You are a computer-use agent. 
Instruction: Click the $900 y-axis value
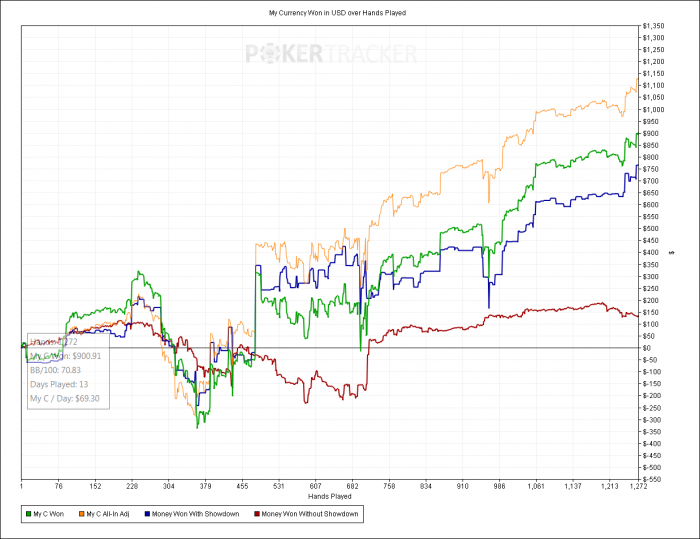pos(653,134)
